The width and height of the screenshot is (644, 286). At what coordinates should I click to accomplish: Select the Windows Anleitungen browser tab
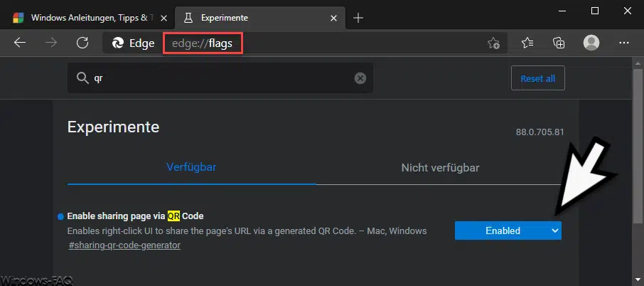[x=84, y=18]
